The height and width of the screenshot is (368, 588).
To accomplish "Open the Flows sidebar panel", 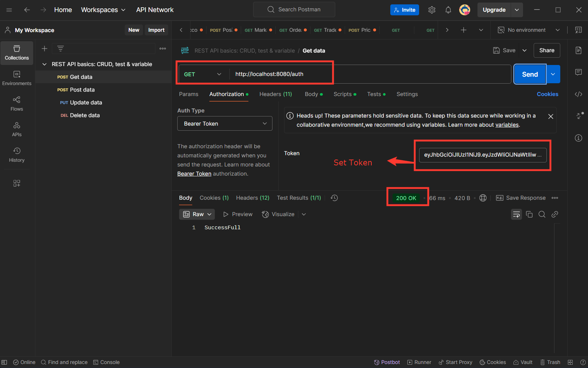I will pos(17,104).
